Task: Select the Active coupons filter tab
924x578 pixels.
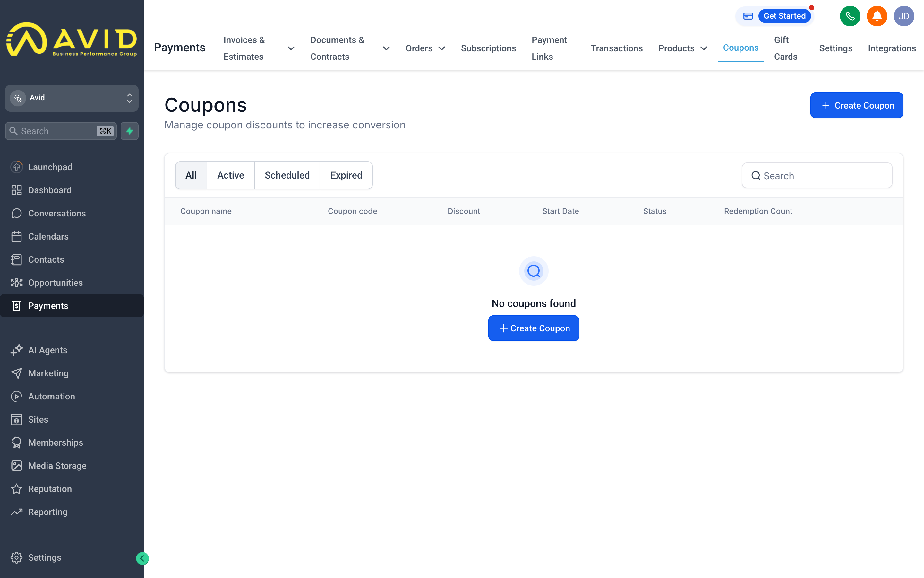Action: point(231,175)
